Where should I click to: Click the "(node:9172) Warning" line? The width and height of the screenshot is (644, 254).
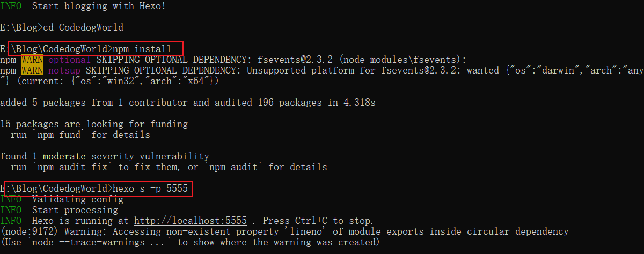pos(284,231)
